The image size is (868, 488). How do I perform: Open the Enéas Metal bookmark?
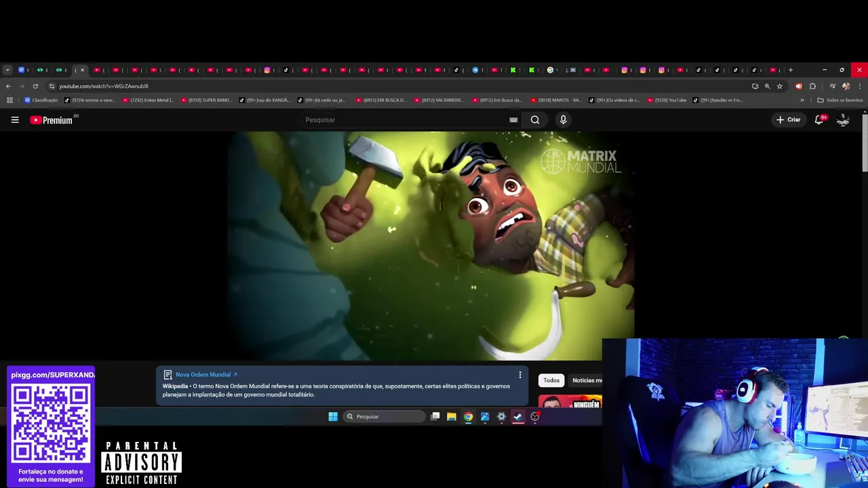click(x=148, y=100)
